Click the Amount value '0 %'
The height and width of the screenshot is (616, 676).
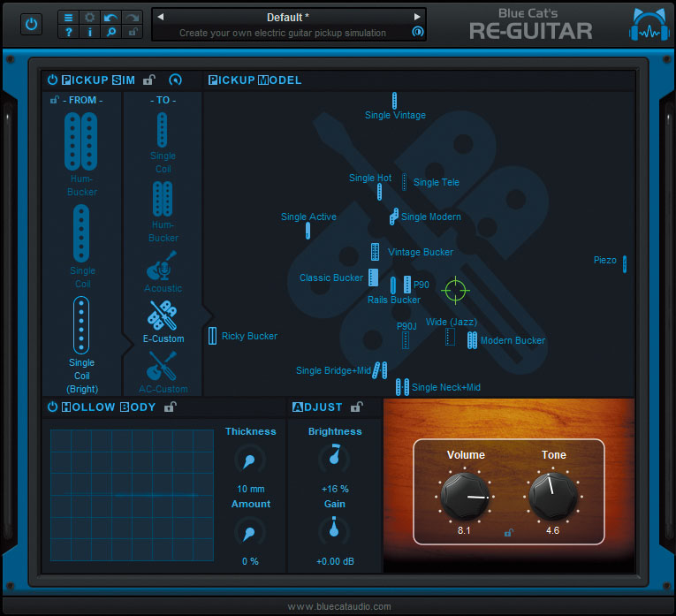(x=250, y=561)
